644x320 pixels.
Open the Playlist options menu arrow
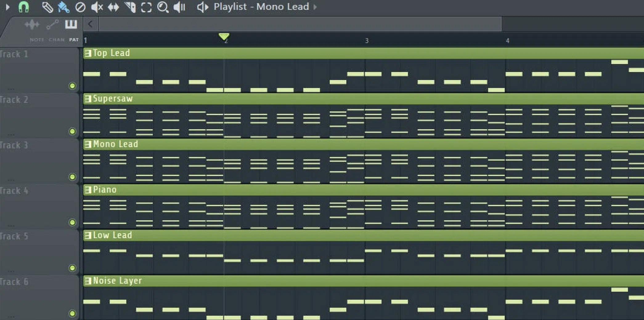tap(8, 7)
